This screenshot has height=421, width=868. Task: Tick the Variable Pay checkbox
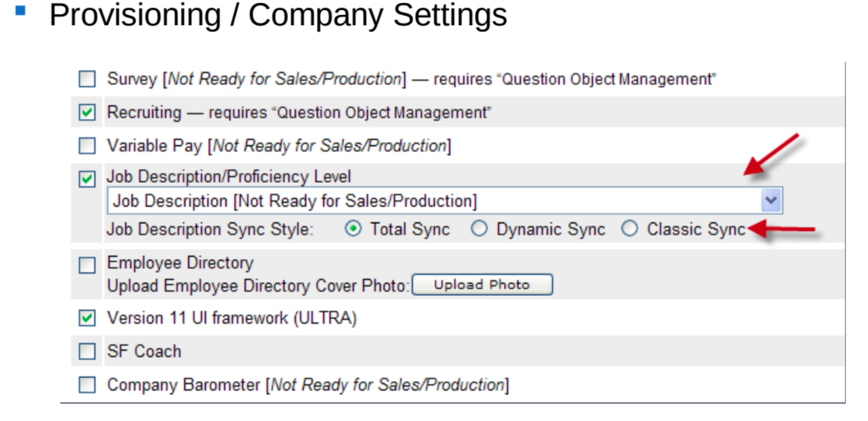click(87, 146)
